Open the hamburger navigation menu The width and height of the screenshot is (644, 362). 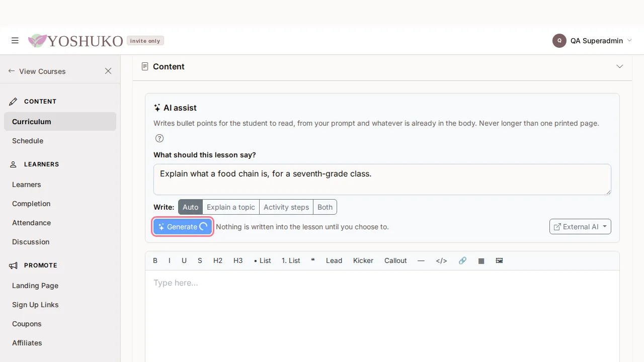15,41
